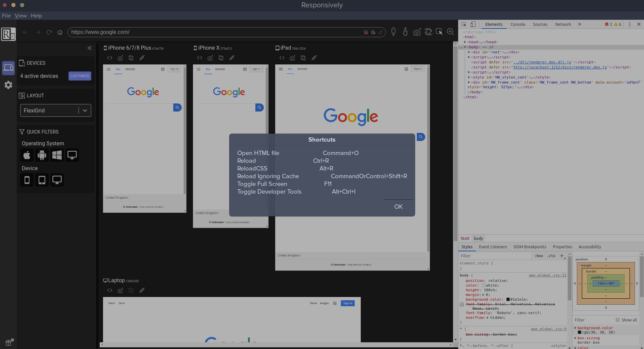Click the CUSTOMIZE devices button
Screen dimensions: 644x349
[x=80, y=76]
